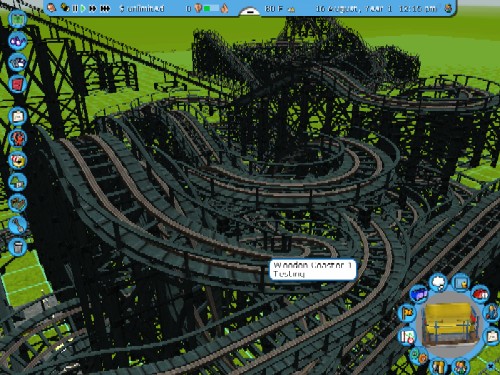Select double fast-forward speed
The image size is (500, 375).
(93, 8)
